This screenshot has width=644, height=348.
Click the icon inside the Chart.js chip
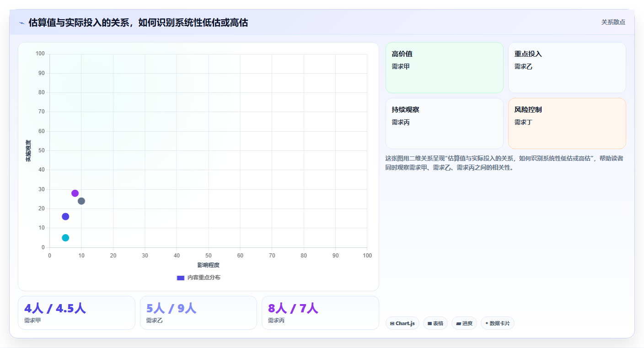392,323
